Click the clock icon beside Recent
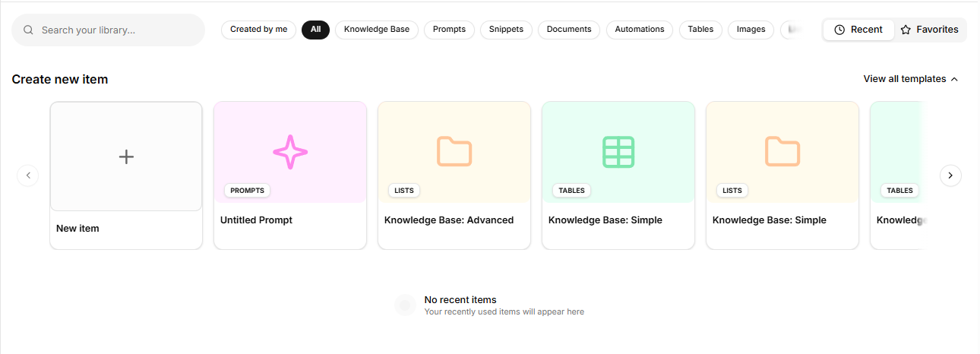The image size is (980, 354). pyautogui.click(x=839, y=30)
